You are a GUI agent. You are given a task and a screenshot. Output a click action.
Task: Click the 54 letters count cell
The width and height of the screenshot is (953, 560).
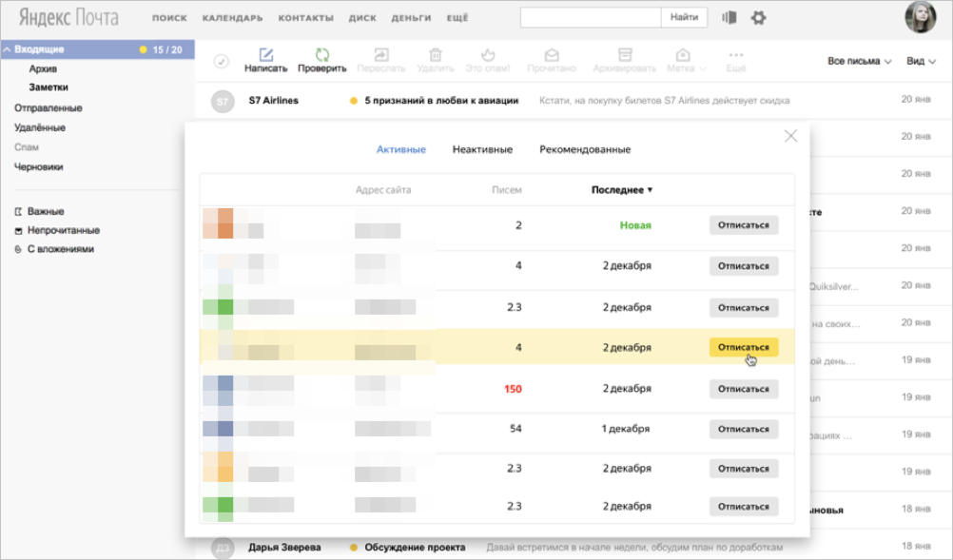coord(515,429)
